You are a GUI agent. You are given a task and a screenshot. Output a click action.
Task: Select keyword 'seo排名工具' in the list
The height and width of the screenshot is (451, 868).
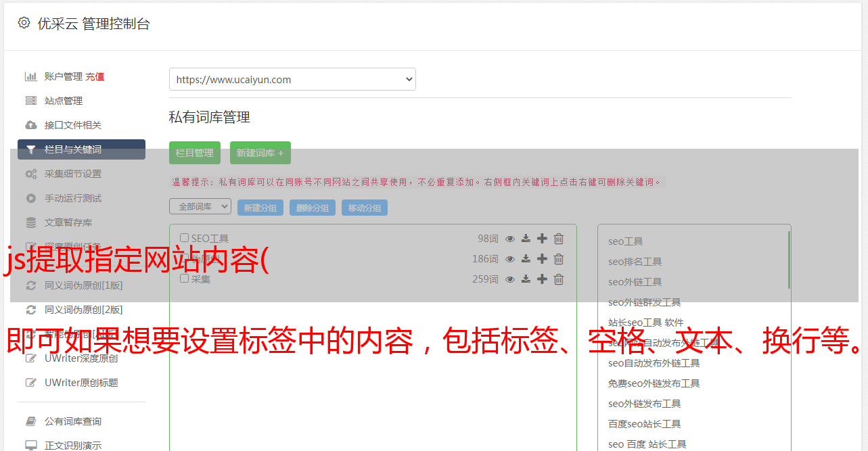coord(635,262)
